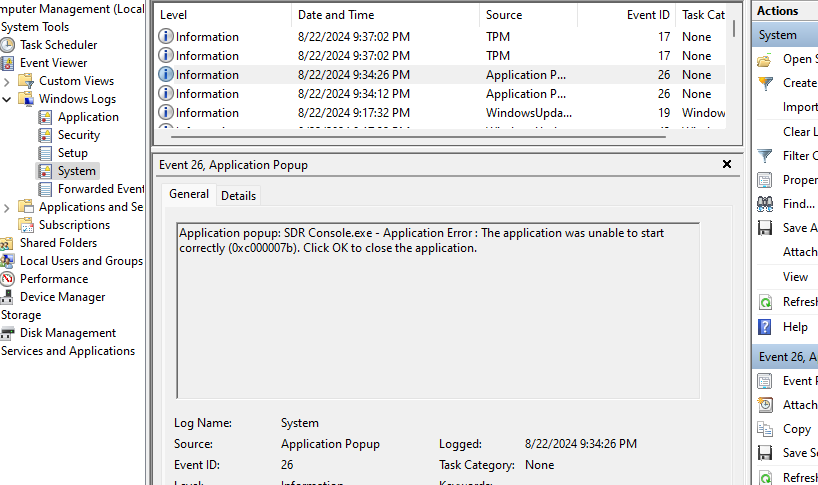Select the Event Viewer icon
This screenshot has width=818, height=485.
click(x=8, y=63)
